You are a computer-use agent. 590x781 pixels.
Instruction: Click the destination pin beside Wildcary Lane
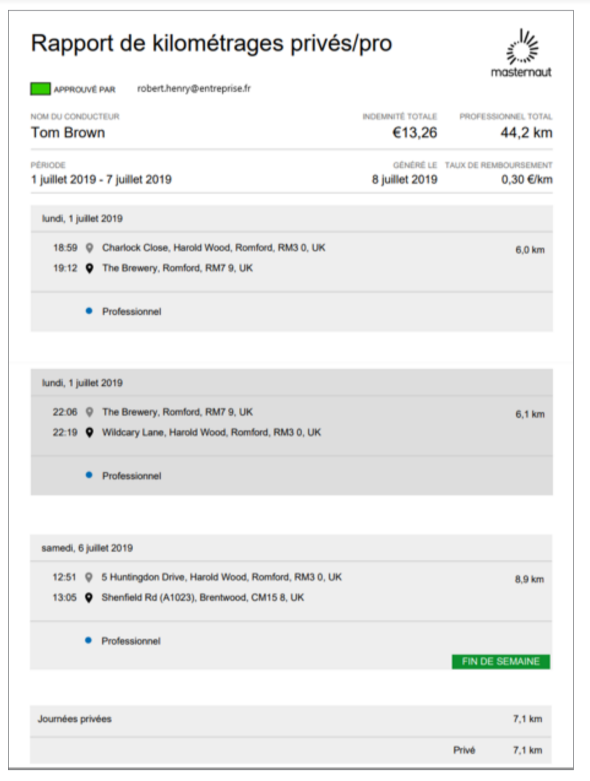(x=90, y=432)
